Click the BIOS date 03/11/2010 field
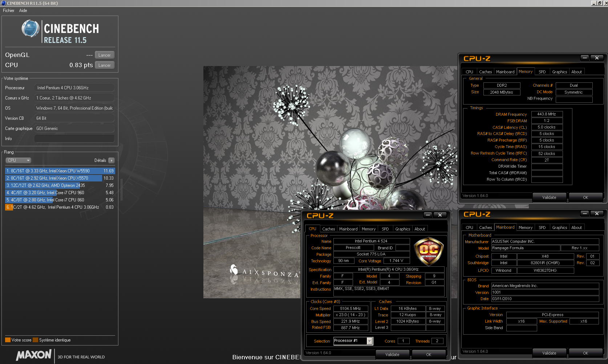Viewport: 608px width, 364px height. click(x=545, y=299)
